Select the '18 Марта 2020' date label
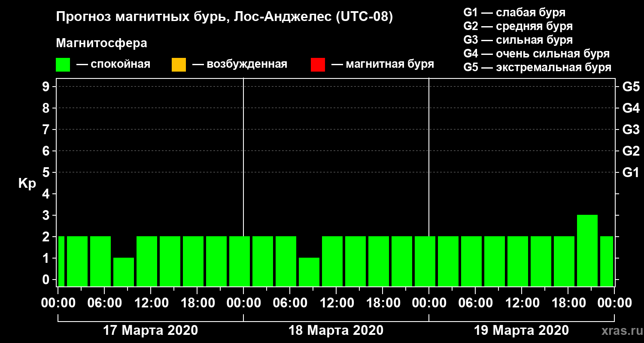The height and width of the screenshot is (343, 644). (336, 331)
